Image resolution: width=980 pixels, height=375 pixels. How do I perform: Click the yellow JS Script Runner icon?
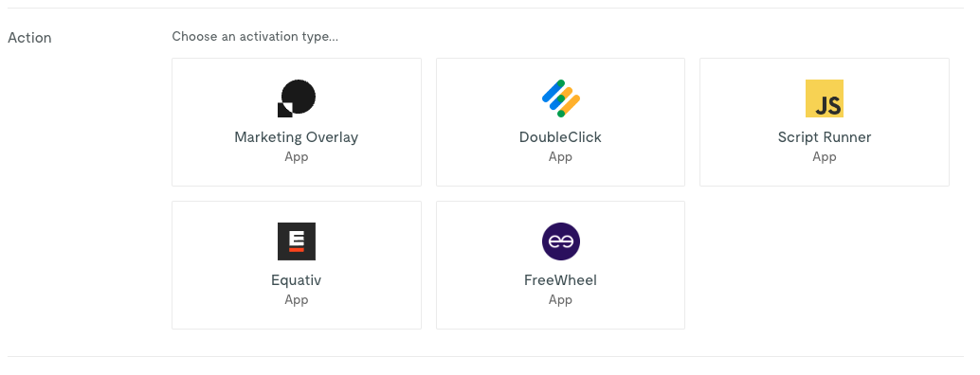(825, 98)
